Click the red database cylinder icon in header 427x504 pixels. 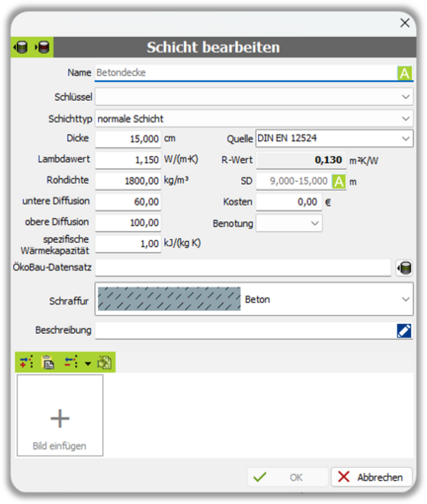tap(42, 47)
